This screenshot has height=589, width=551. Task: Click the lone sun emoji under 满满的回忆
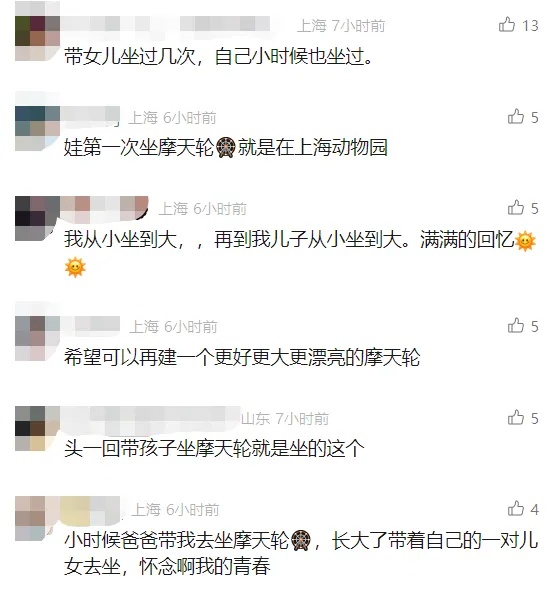pyautogui.click(x=75, y=267)
